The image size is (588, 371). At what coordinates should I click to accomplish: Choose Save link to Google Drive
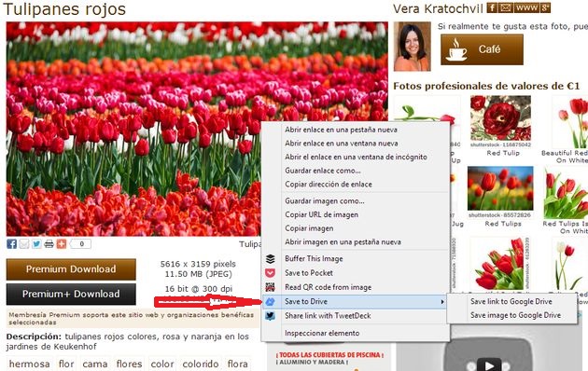pos(511,301)
